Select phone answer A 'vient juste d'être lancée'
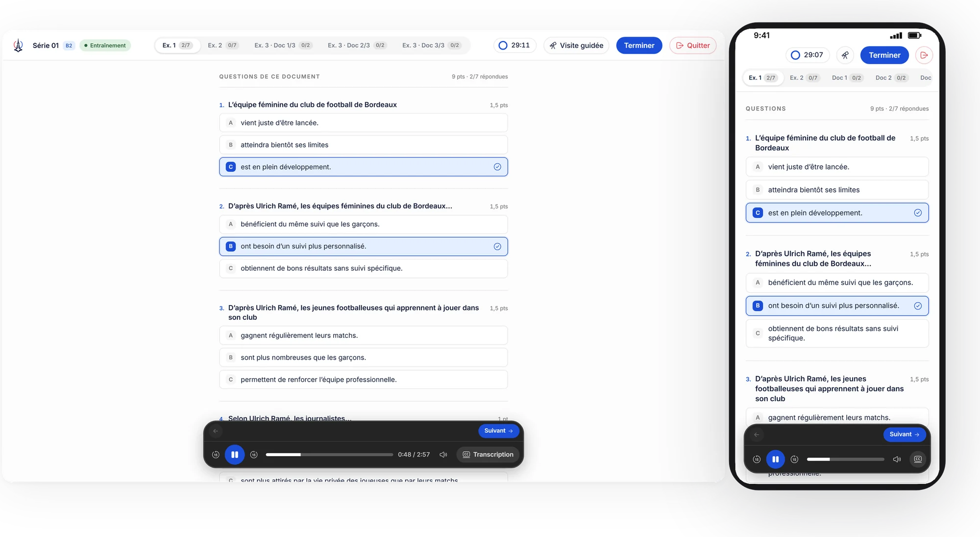This screenshot has height=537, width=980. coord(837,167)
